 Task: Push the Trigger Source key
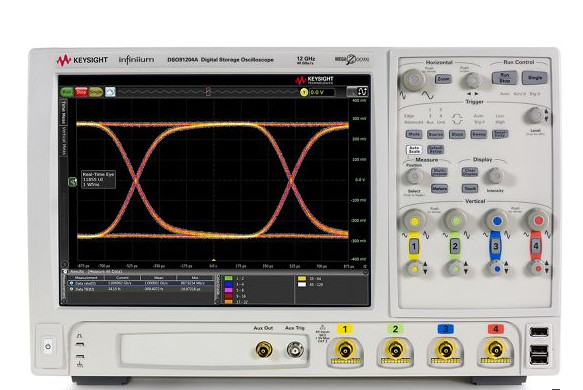click(x=435, y=134)
